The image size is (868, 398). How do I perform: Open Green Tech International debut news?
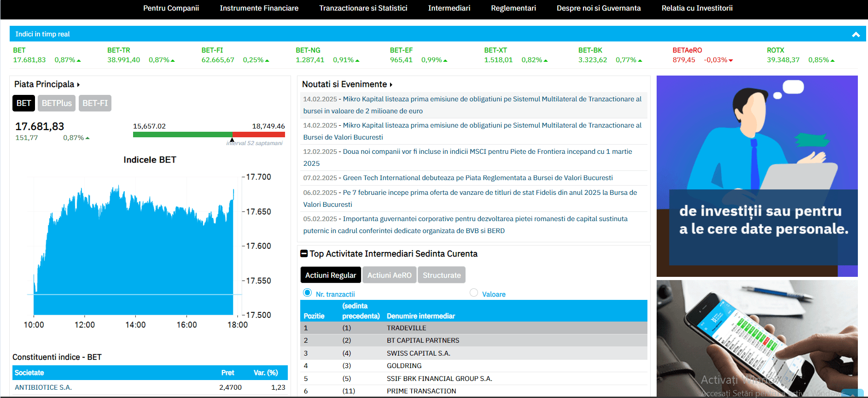[x=478, y=178]
